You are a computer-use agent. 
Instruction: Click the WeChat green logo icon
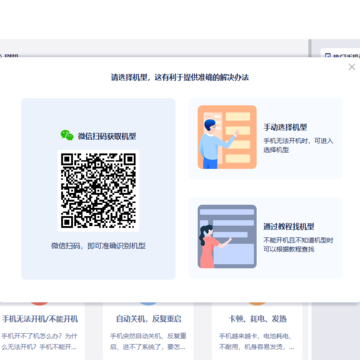click(x=67, y=135)
